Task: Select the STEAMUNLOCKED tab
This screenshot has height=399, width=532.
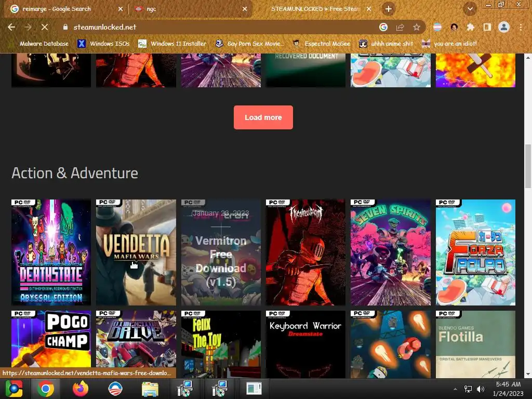Action: (315, 9)
